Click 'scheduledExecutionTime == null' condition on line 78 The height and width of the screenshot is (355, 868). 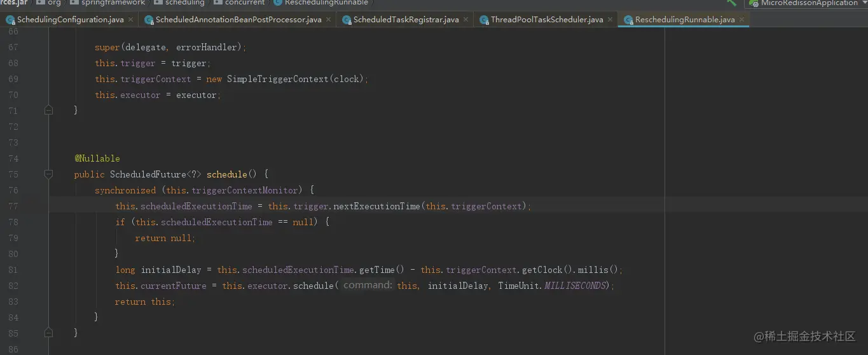237,222
